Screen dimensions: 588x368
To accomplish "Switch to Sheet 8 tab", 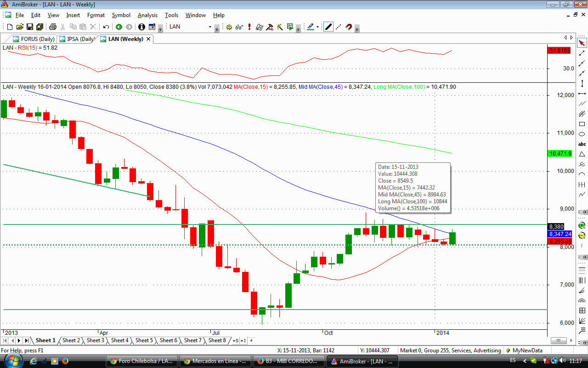I will pos(217,340).
